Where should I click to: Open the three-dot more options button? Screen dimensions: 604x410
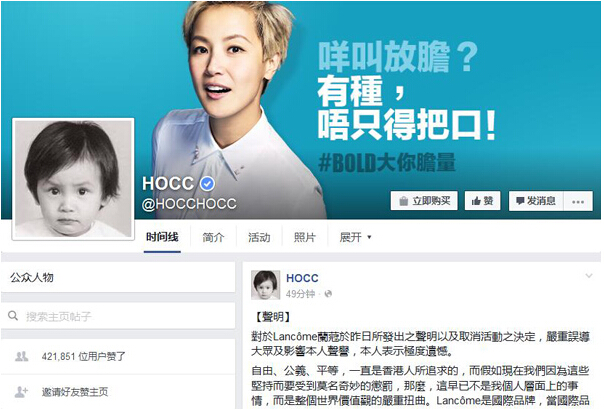578,201
